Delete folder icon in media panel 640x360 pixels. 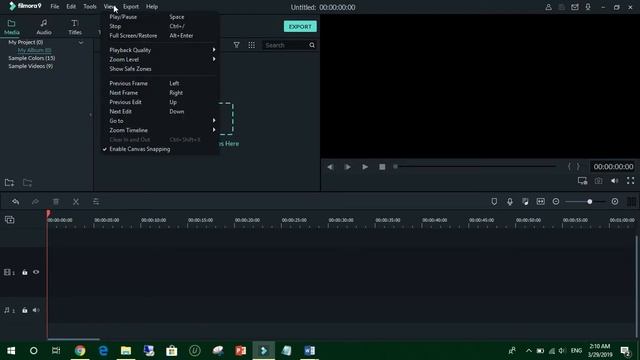[27, 182]
